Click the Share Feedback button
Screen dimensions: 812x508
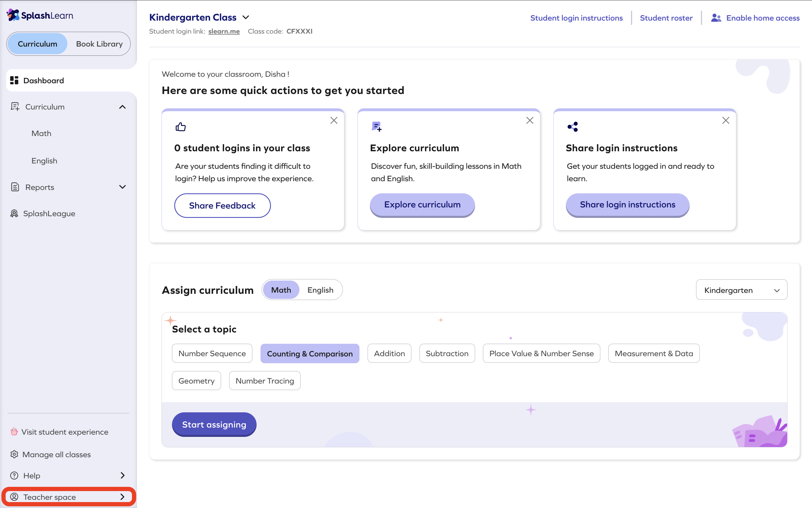coord(222,206)
